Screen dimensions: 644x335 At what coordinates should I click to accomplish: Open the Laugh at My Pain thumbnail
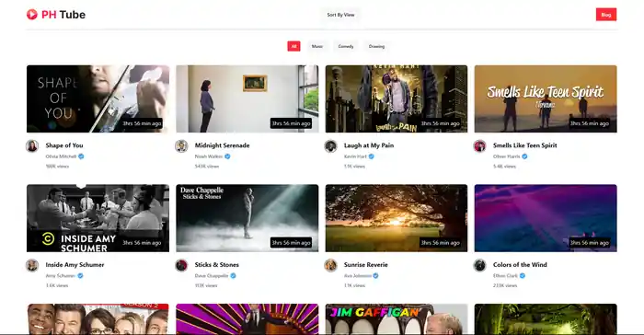point(397,98)
